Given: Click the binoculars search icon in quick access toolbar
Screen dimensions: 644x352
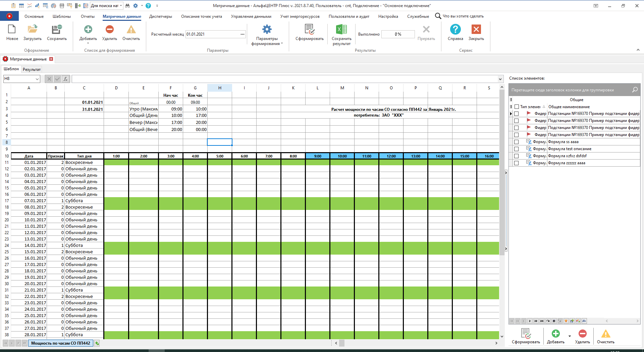Looking at the screenshot, I should [127, 5].
